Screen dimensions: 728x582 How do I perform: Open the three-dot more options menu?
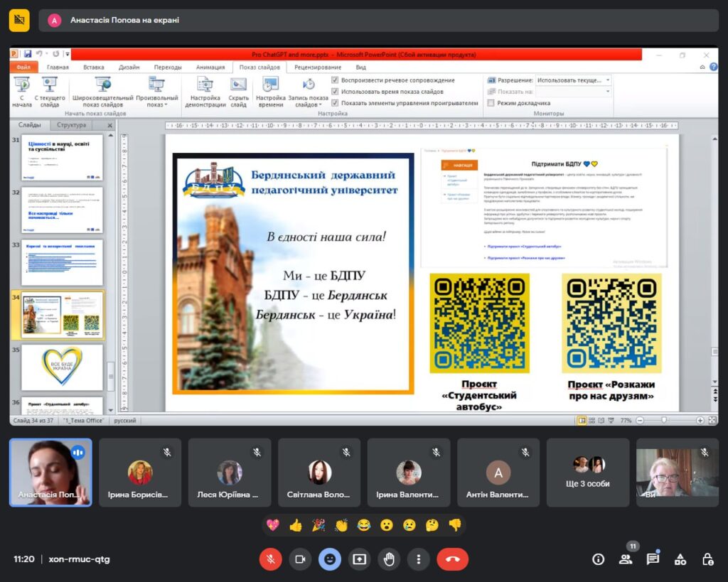[419, 559]
